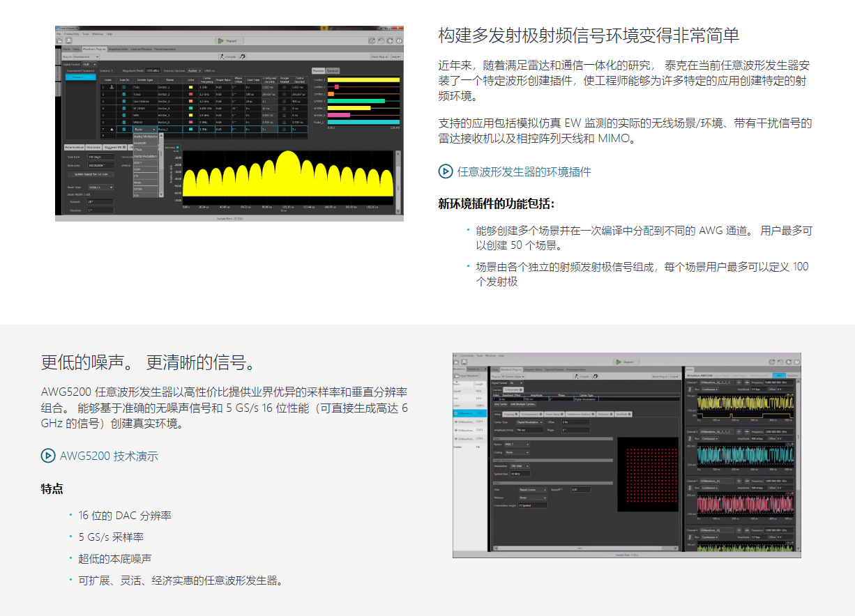Click the bullet beginning 能够创建多个场景
The height and width of the screenshot is (616, 855).
click(643, 238)
